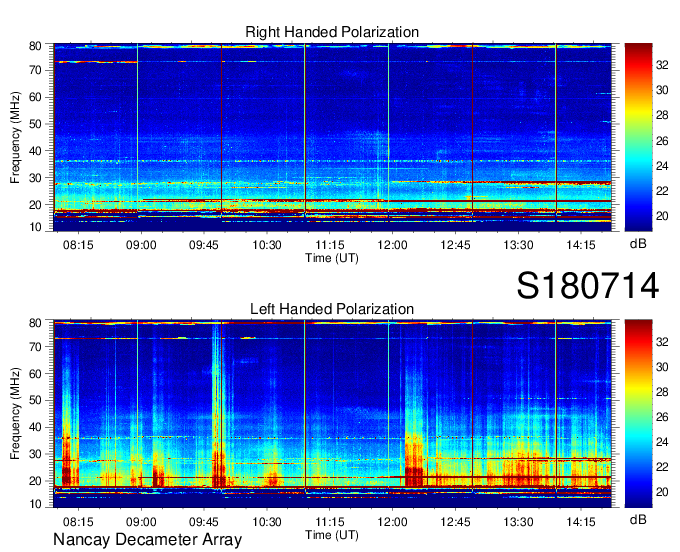Click the dB unit label of Left Handed colorbar
Screen dimensions: 680x552
point(638,520)
